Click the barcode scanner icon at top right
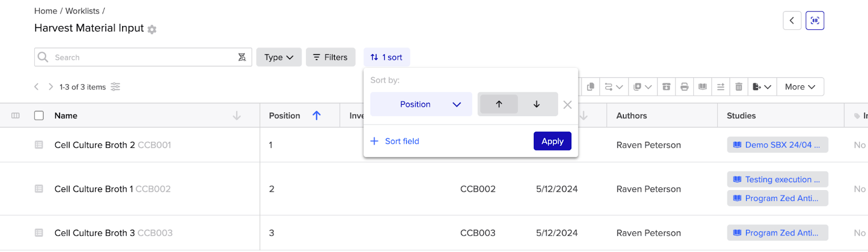The height and width of the screenshot is (252, 868). [x=814, y=21]
